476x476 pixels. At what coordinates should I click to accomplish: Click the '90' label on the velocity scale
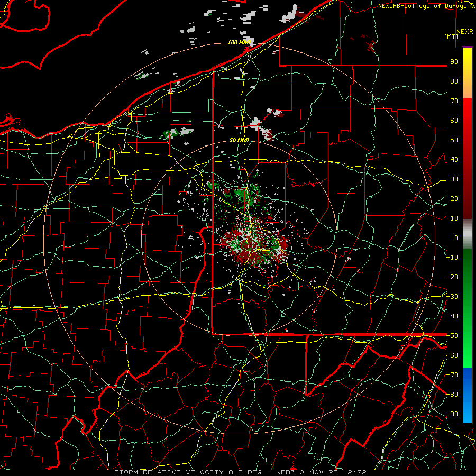[454, 62]
